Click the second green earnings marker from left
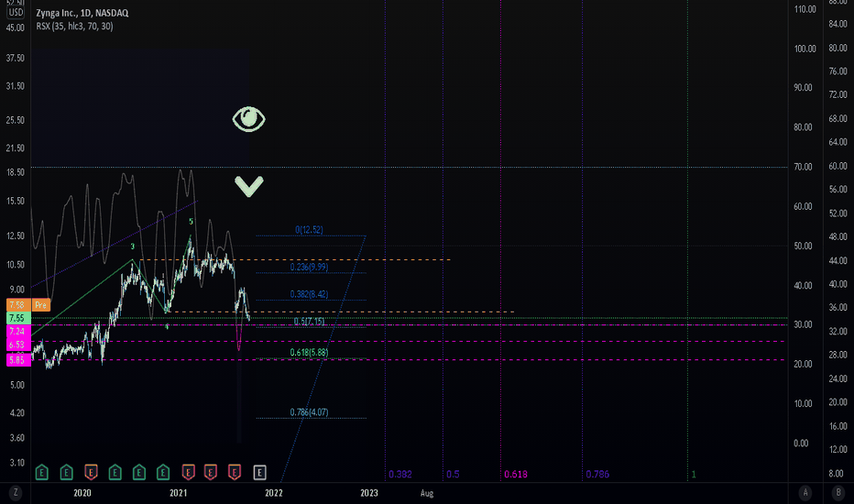 pos(67,472)
